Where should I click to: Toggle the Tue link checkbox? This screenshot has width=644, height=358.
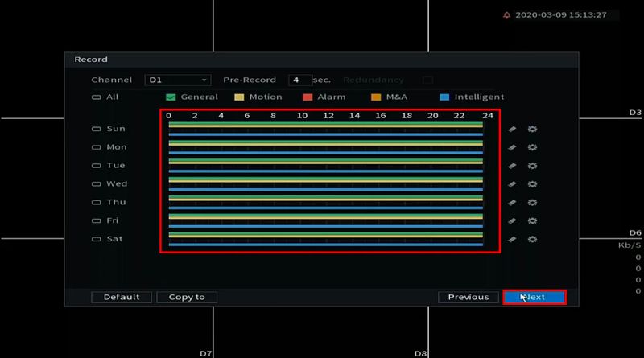pyautogui.click(x=96, y=166)
